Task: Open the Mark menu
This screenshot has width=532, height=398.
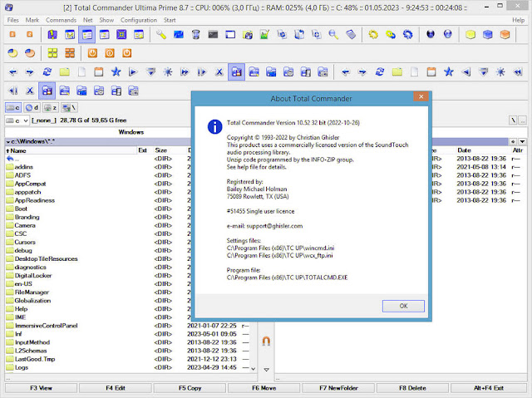Action: click(x=32, y=20)
